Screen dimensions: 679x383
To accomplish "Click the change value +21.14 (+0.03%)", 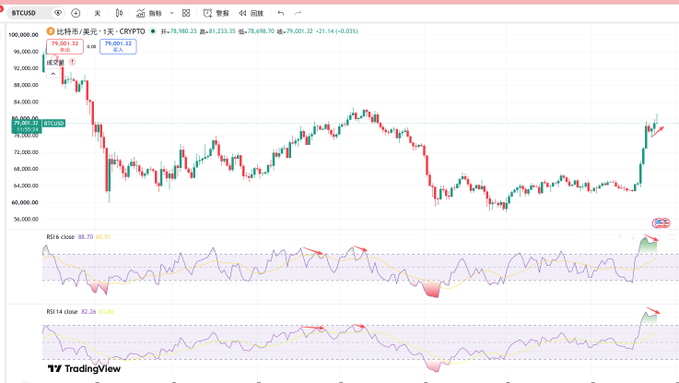I will point(337,31).
